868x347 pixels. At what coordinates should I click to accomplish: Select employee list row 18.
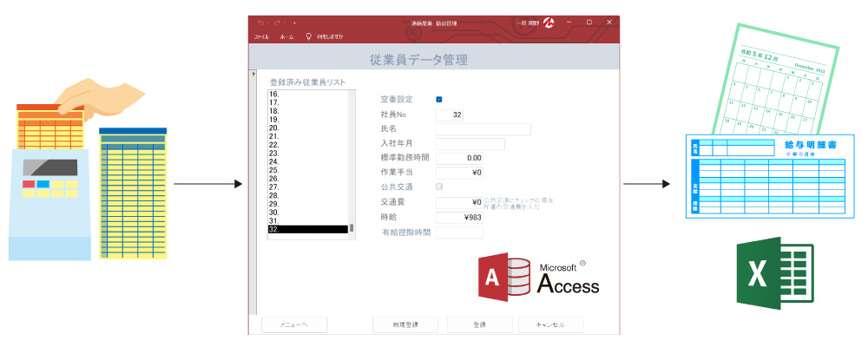308,111
